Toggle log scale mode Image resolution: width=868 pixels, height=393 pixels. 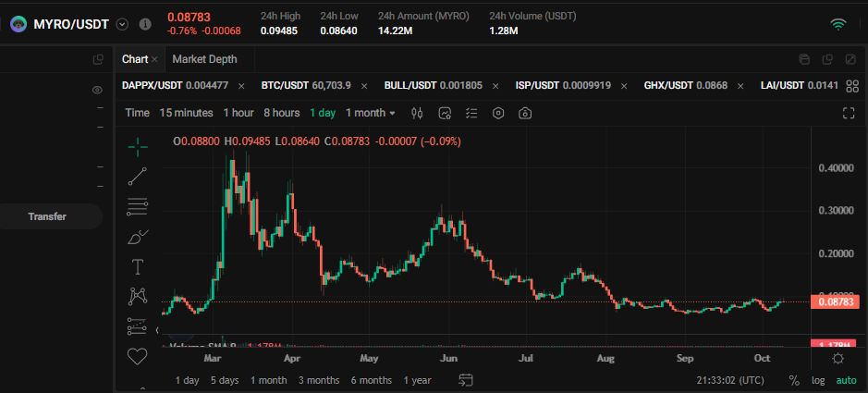818,380
